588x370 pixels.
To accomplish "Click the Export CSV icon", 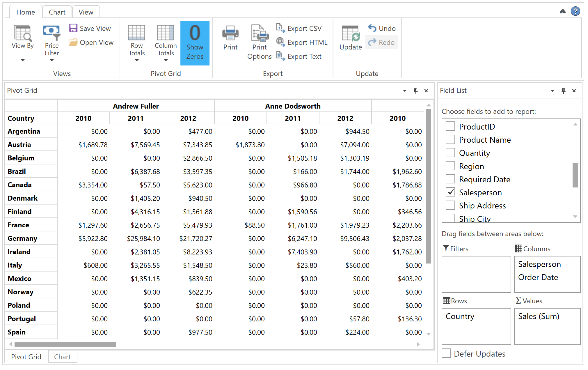I will (x=280, y=28).
